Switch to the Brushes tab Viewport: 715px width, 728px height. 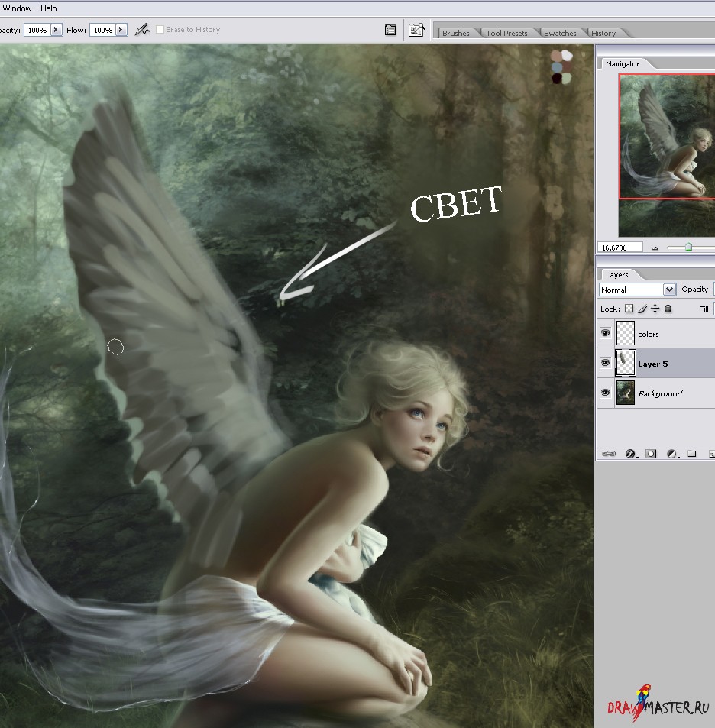click(455, 33)
